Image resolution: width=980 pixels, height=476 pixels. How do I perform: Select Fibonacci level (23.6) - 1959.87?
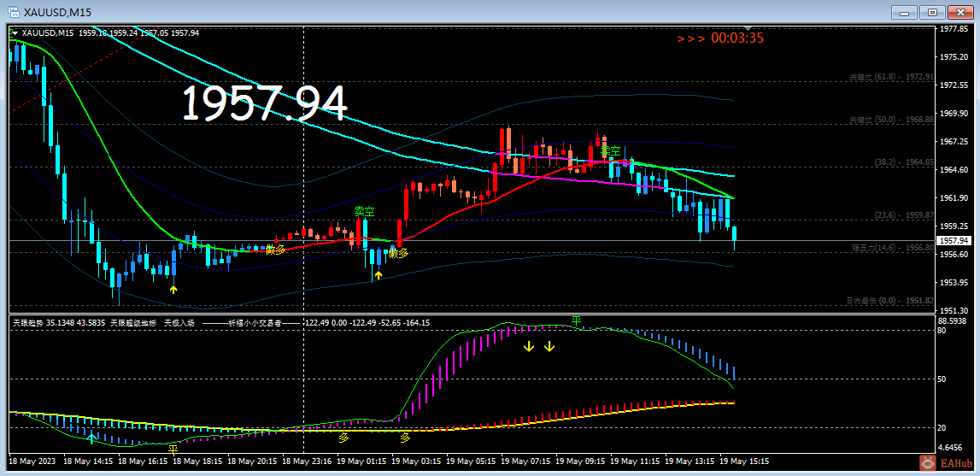tap(903, 214)
